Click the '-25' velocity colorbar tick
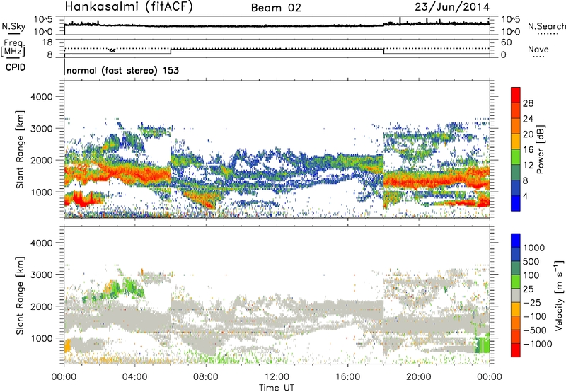 (531, 302)
